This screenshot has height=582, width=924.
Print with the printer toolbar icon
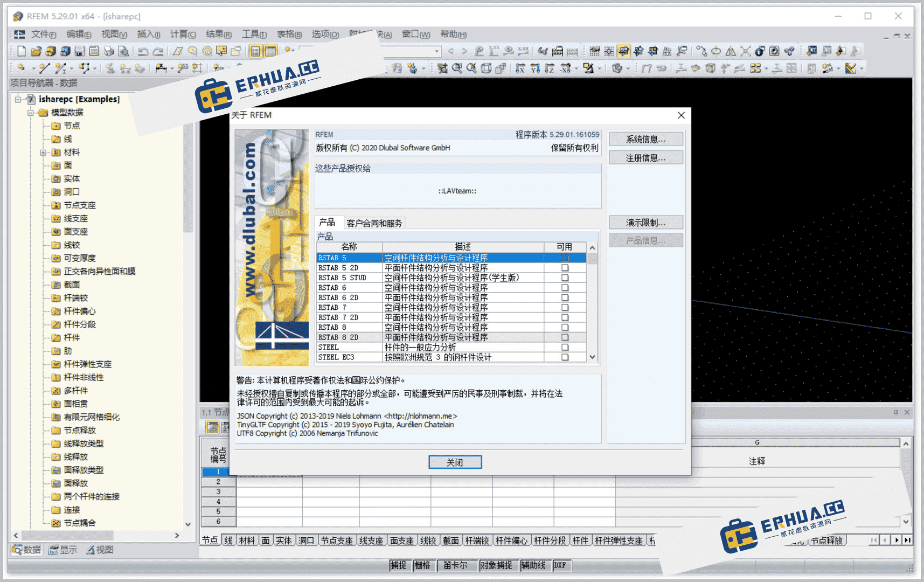point(109,51)
